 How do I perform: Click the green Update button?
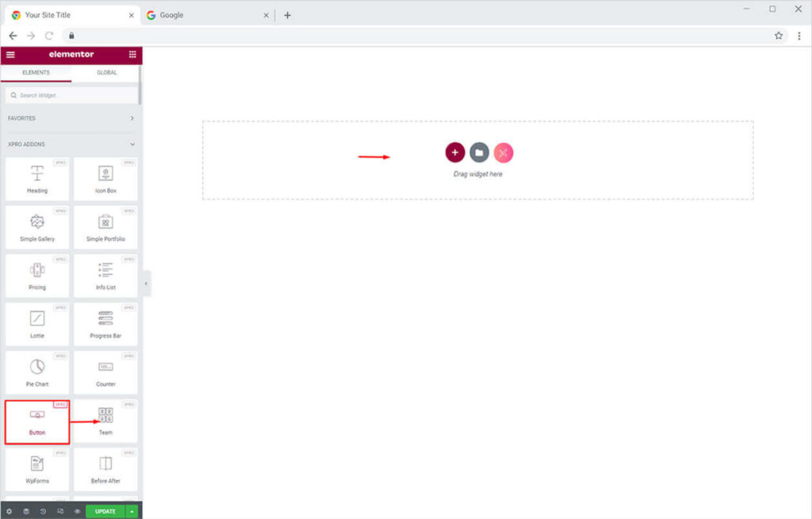coord(105,511)
